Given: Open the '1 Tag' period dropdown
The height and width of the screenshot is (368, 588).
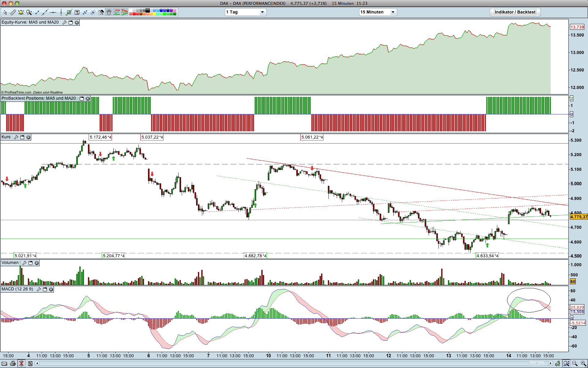Looking at the screenshot, I should (x=245, y=12).
